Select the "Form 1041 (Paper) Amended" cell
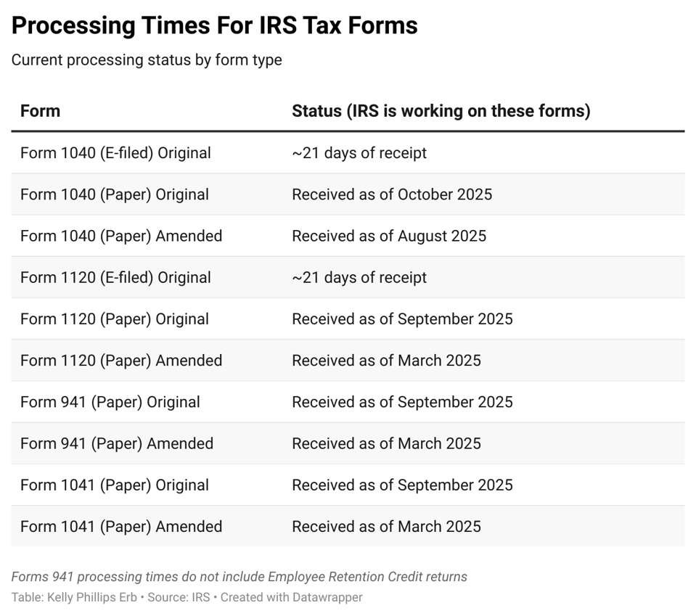The height and width of the screenshot is (616, 696). pyautogui.click(x=121, y=527)
